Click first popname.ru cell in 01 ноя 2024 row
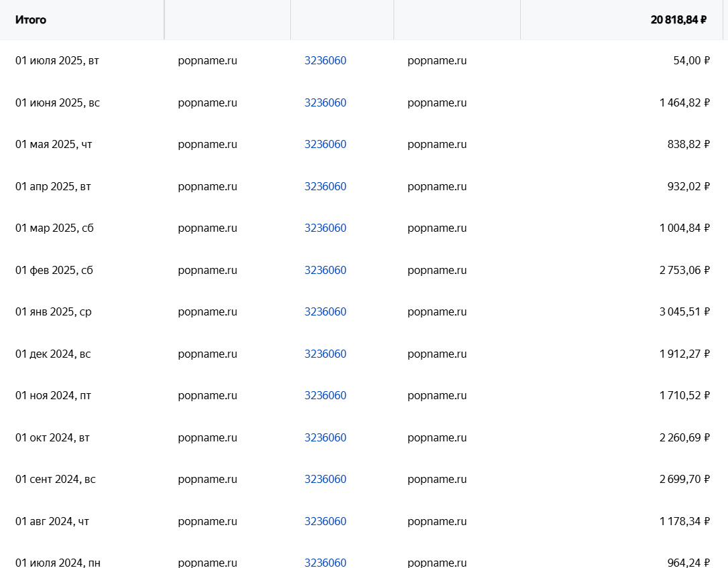Screen dimensions: 728x568 (208, 396)
